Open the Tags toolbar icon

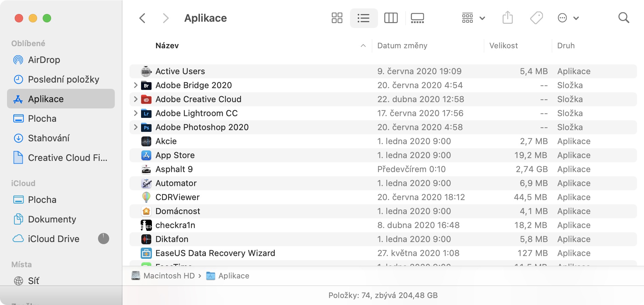(536, 18)
